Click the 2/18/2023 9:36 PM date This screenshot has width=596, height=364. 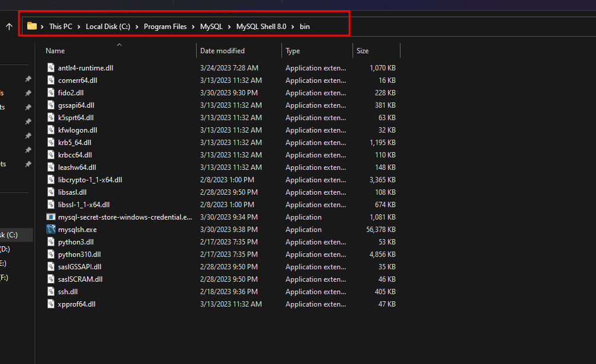[x=229, y=292]
